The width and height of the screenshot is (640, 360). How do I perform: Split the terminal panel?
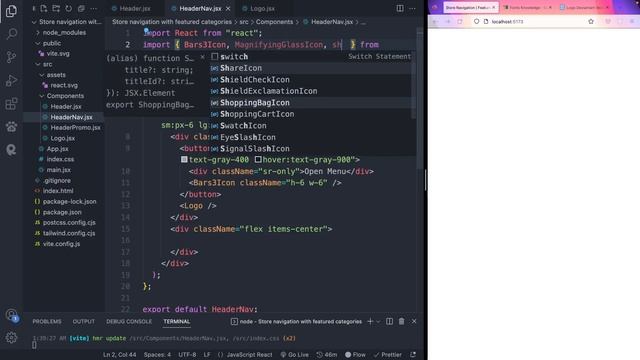click(389, 322)
